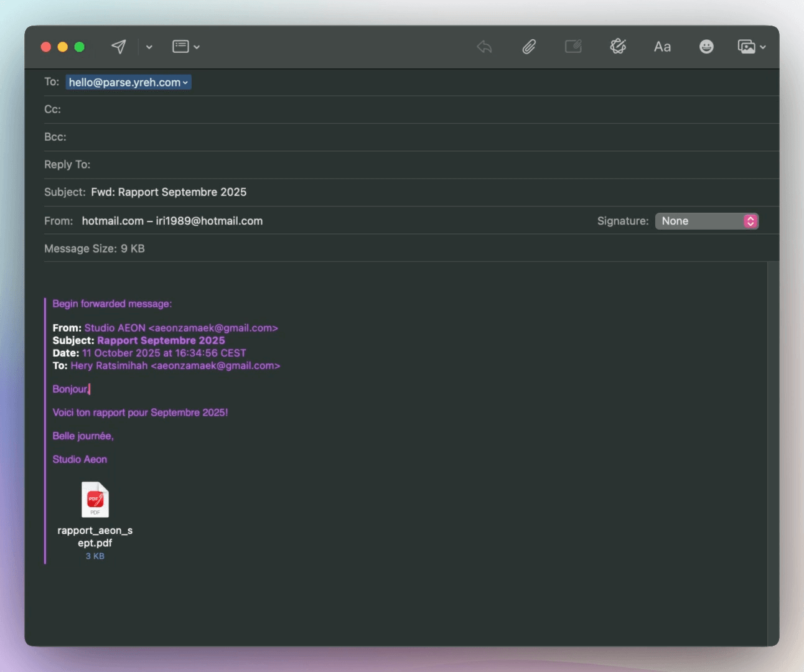The width and height of the screenshot is (804, 672).
Task: Open the send options chevron
Action: (149, 47)
